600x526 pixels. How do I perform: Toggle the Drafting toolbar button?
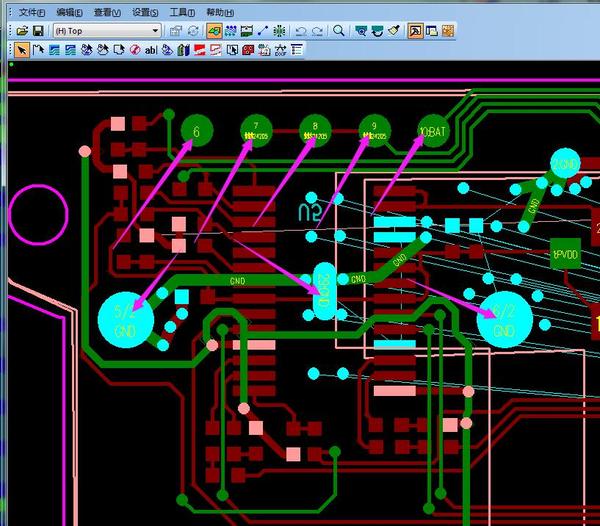(214, 31)
